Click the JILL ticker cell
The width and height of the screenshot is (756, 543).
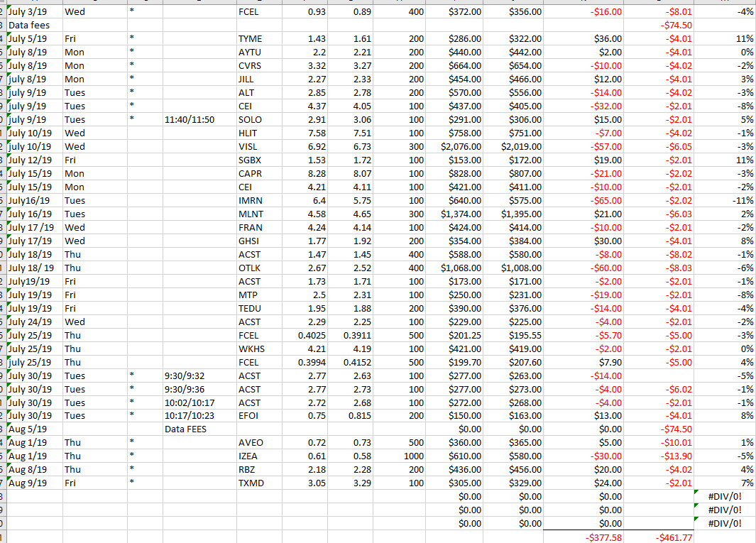(259, 79)
